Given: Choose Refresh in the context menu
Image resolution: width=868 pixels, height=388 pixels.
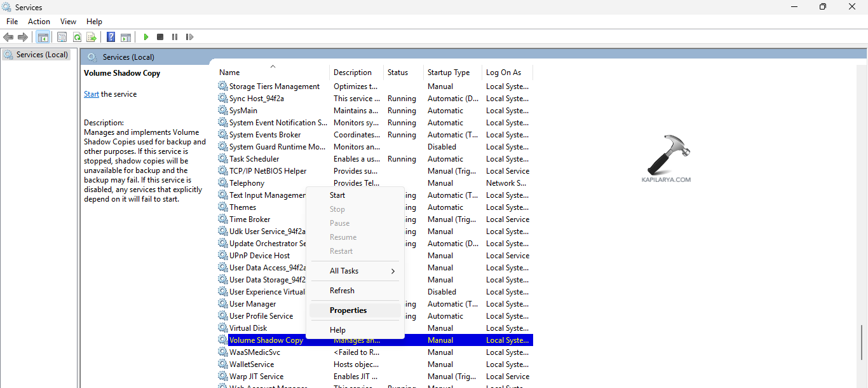Looking at the screenshot, I should (342, 291).
